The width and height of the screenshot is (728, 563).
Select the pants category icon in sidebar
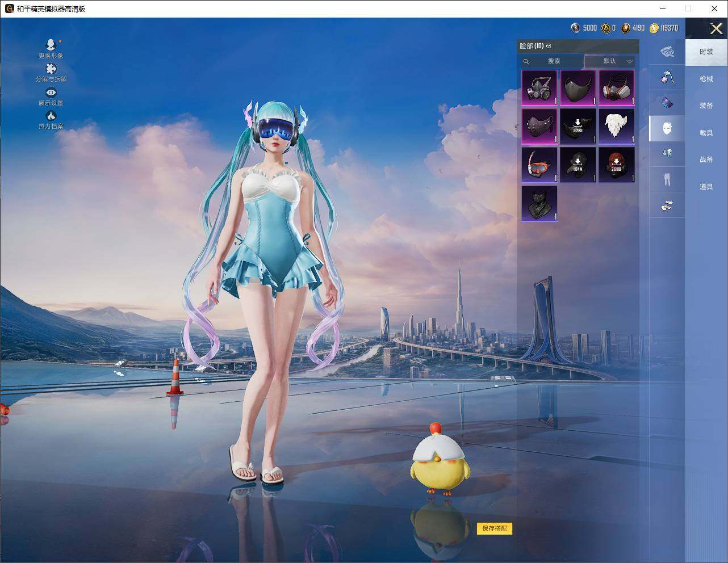(x=667, y=179)
